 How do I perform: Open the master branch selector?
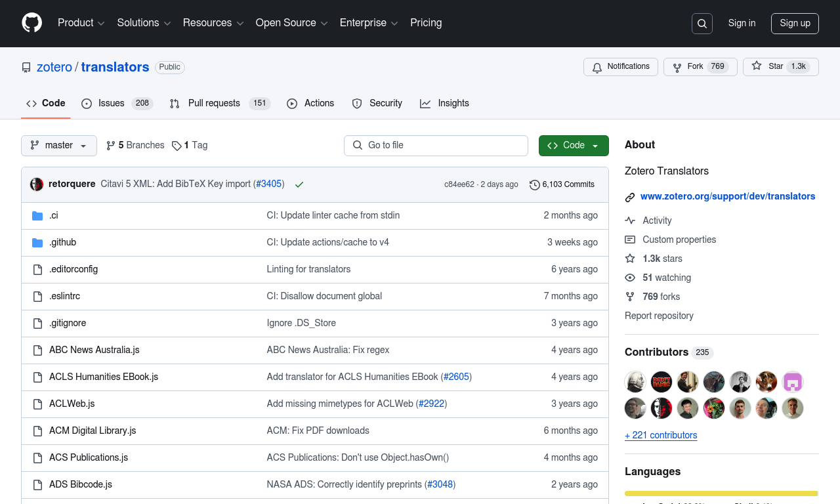(x=59, y=146)
